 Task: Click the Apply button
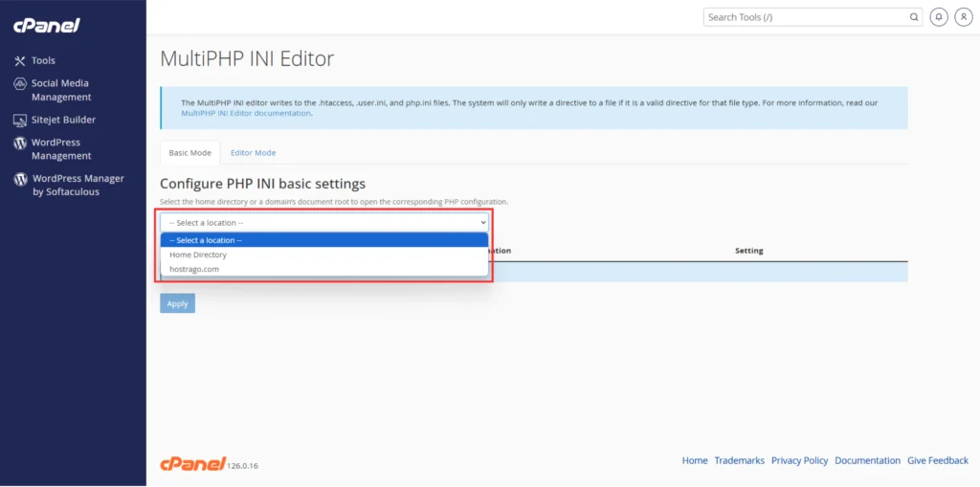[177, 303]
